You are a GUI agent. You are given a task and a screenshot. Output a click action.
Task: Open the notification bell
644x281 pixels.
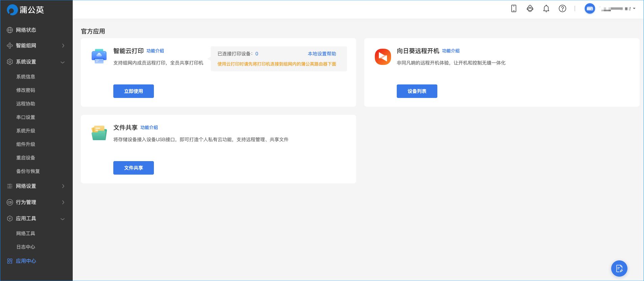(x=546, y=9)
